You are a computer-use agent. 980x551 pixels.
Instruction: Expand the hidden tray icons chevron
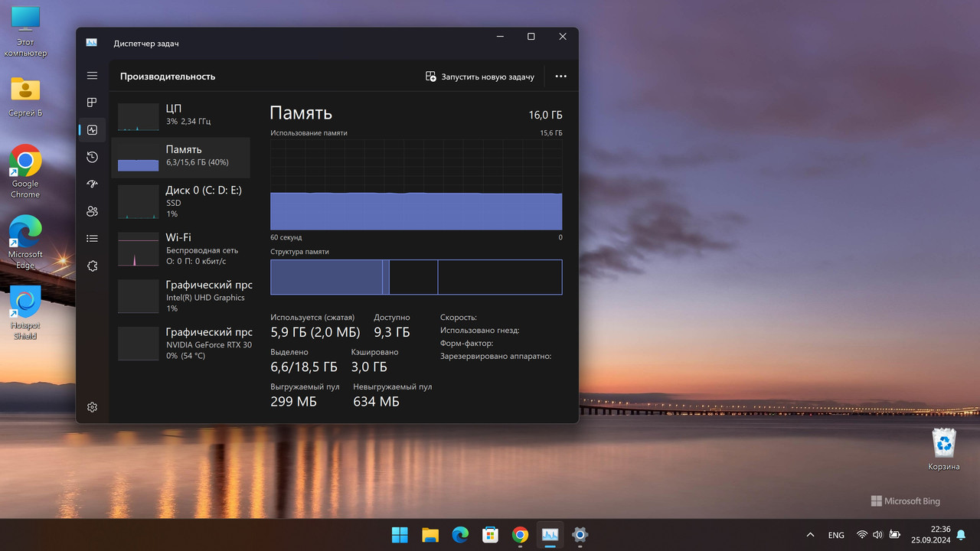(x=810, y=535)
